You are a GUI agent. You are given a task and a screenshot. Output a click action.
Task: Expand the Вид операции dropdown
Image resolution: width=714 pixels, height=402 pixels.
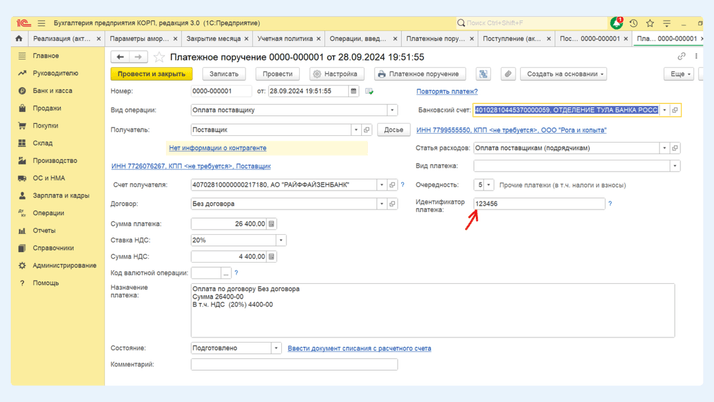(392, 110)
